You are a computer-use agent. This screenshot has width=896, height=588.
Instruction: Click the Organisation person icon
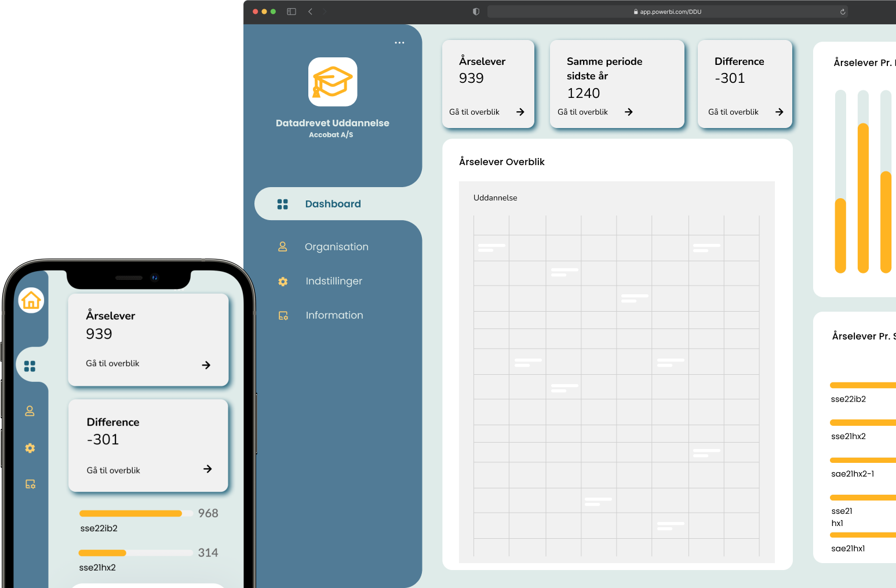283,247
